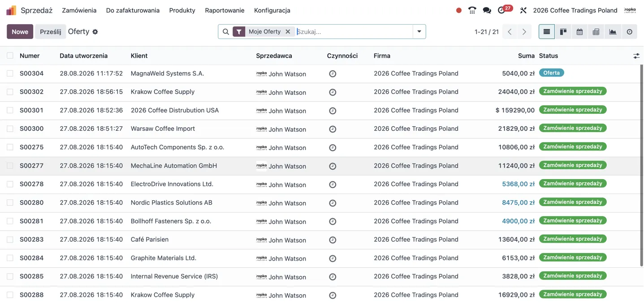Open the company switcher 2026 Coffee Tradings Poland
The height and width of the screenshot is (304, 644).
(x=575, y=10)
